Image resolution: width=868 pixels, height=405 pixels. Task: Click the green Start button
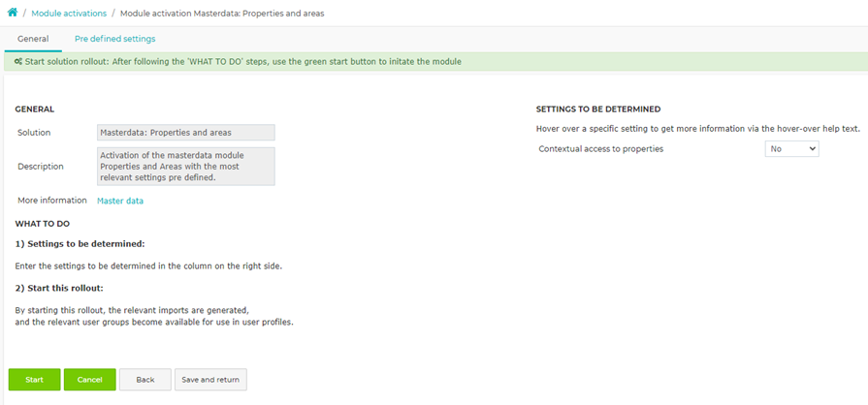click(x=34, y=380)
